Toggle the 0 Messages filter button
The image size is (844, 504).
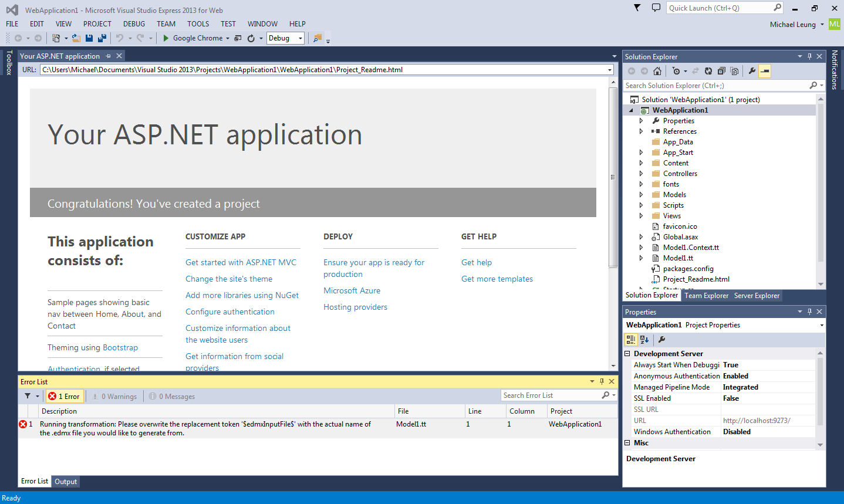coord(172,396)
